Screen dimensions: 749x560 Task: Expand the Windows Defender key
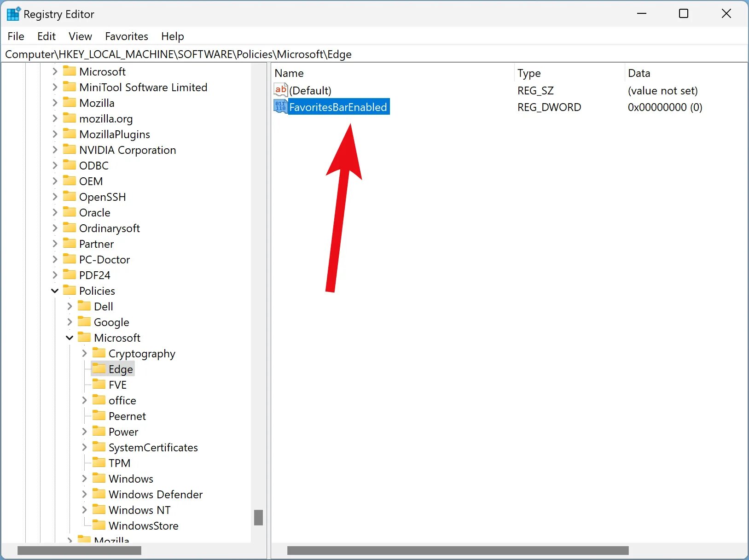[84, 494]
